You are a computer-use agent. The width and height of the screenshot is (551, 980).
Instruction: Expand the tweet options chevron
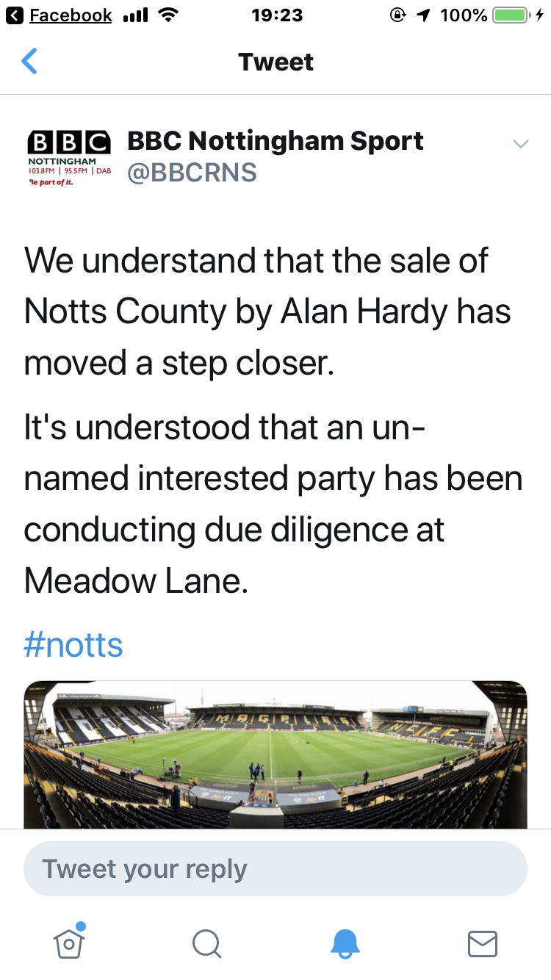(520, 144)
